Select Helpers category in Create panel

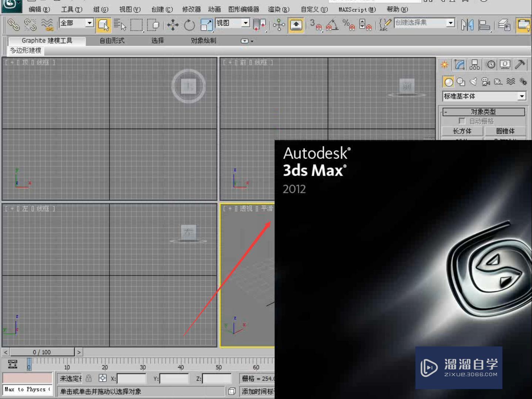498,82
